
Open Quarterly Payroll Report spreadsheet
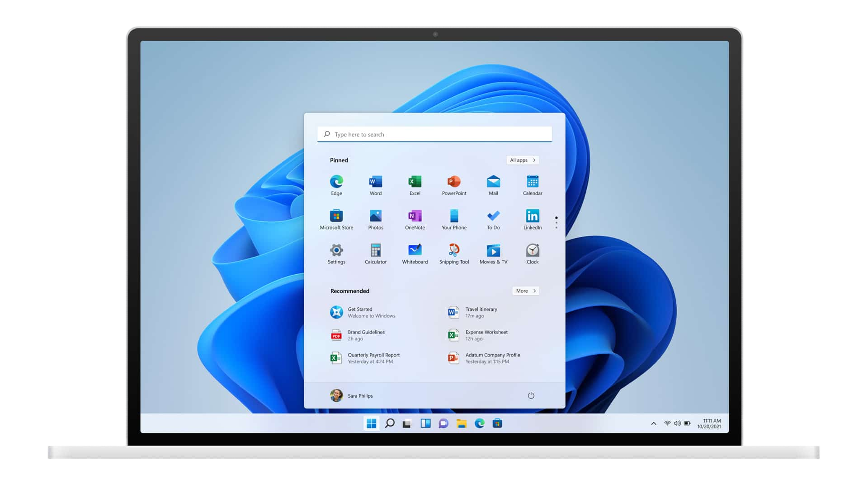365,358
